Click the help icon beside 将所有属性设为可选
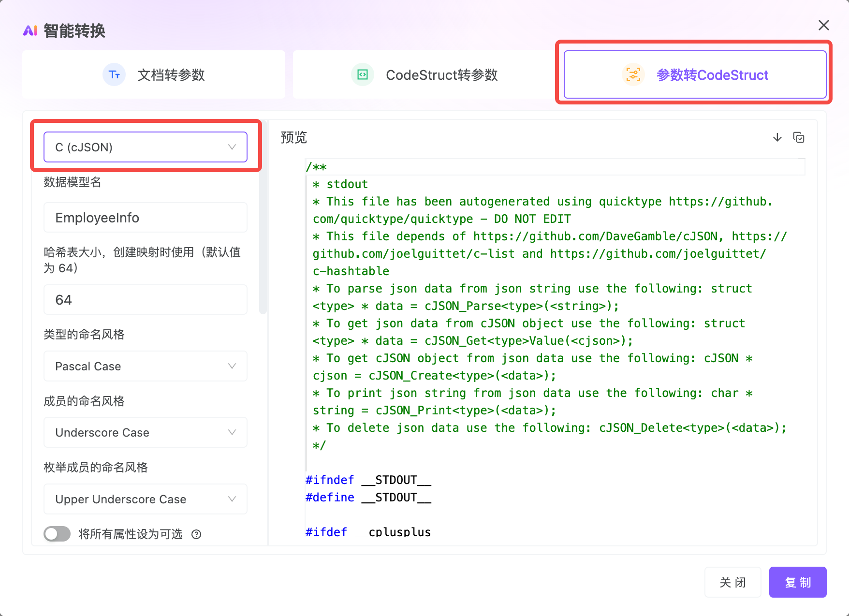This screenshot has width=849, height=616. 196,534
